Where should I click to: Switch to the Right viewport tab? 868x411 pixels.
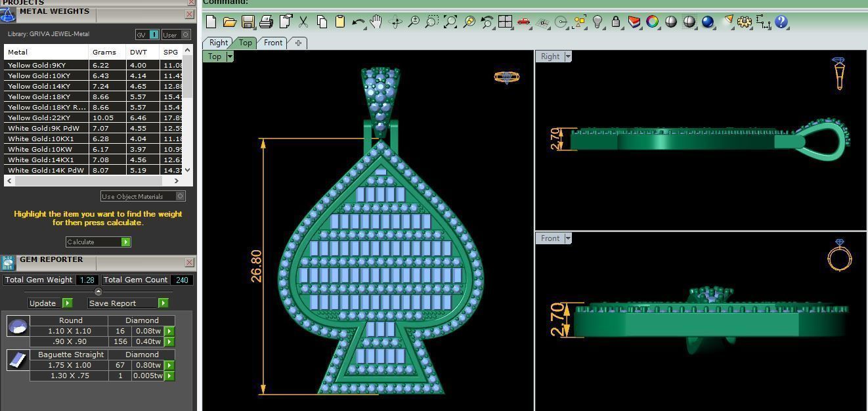(x=218, y=43)
